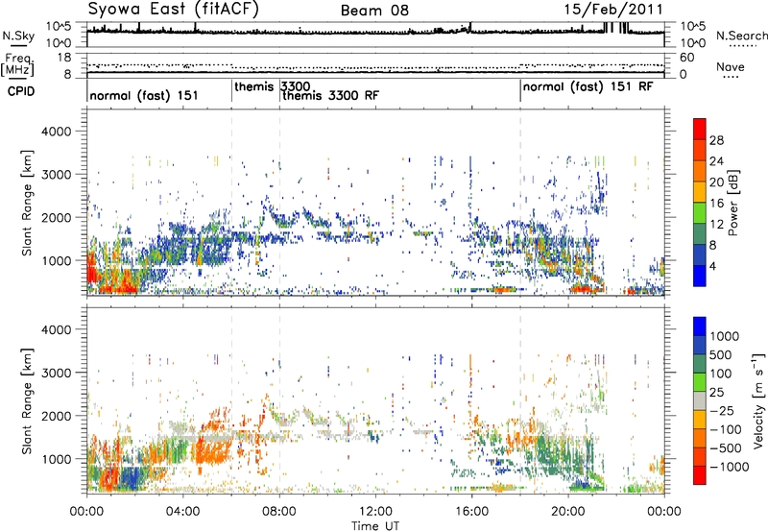Click the '1000' tick on the Velocity colorbar
This screenshot has width=768, height=532.
coord(725,336)
